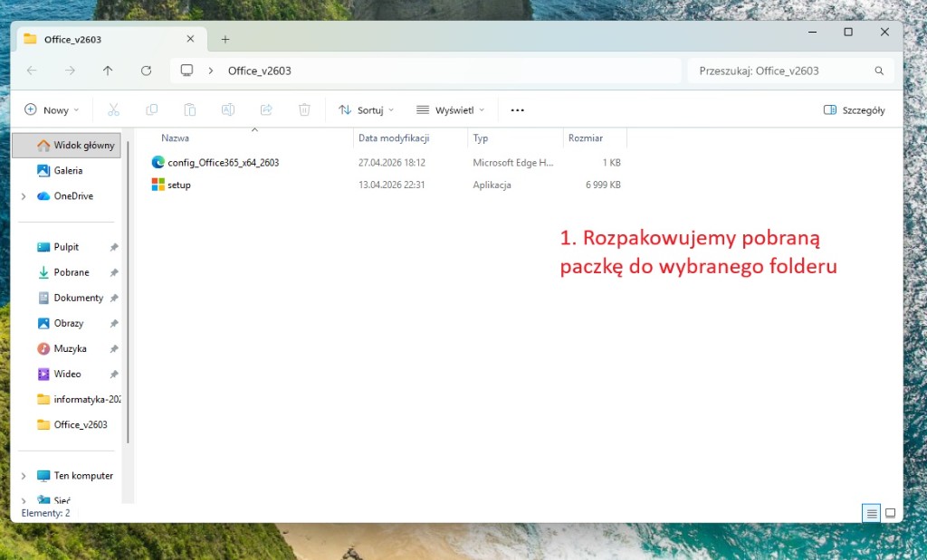
Task: Switch to details list view icon
Action: coord(871,513)
